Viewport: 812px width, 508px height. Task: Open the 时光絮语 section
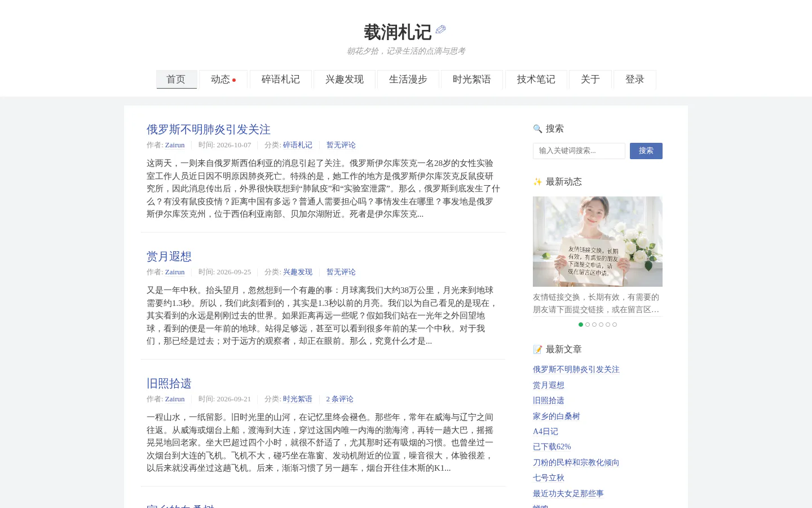[472, 80]
